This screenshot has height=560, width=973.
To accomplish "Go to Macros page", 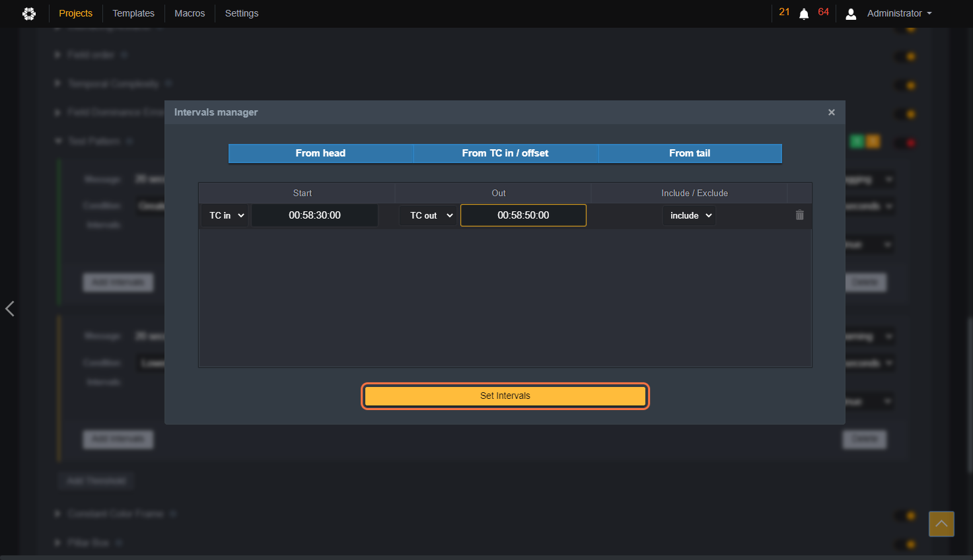I will click(190, 13).
